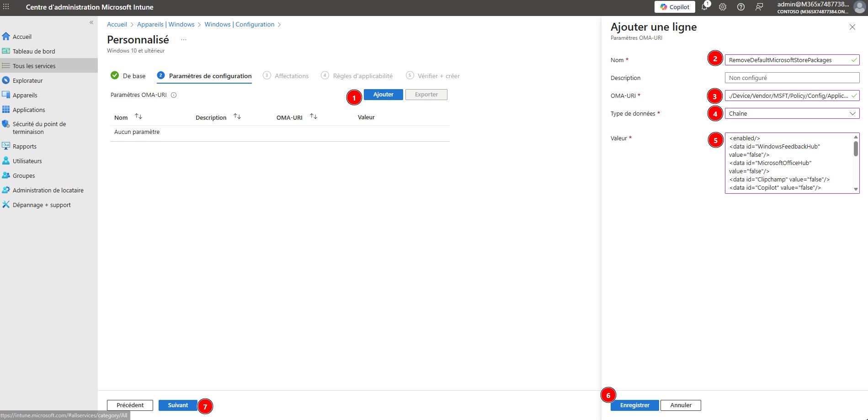Collapse the left navigation with double-chevron

click(x=91, y=22)
